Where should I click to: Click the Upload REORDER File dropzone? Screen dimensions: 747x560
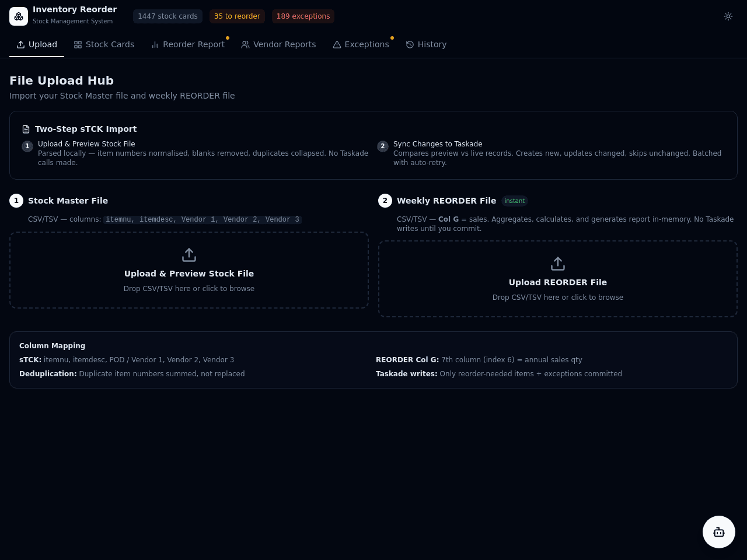558,279
